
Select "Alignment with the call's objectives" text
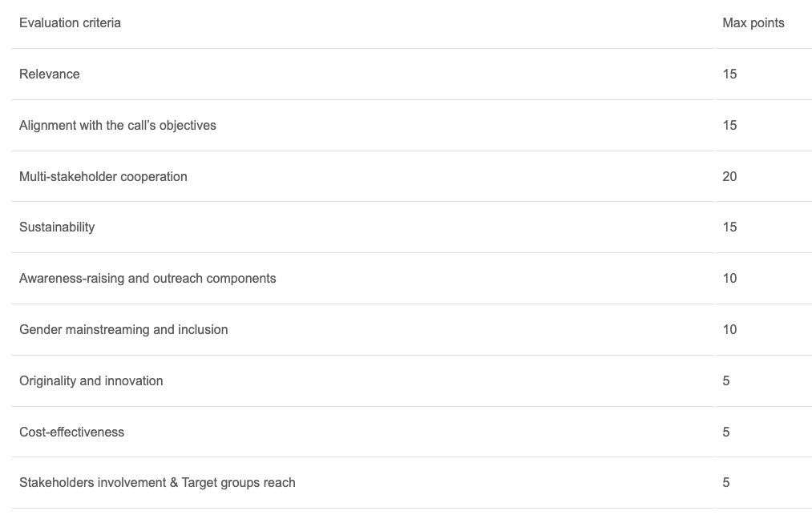click(118, 126)
